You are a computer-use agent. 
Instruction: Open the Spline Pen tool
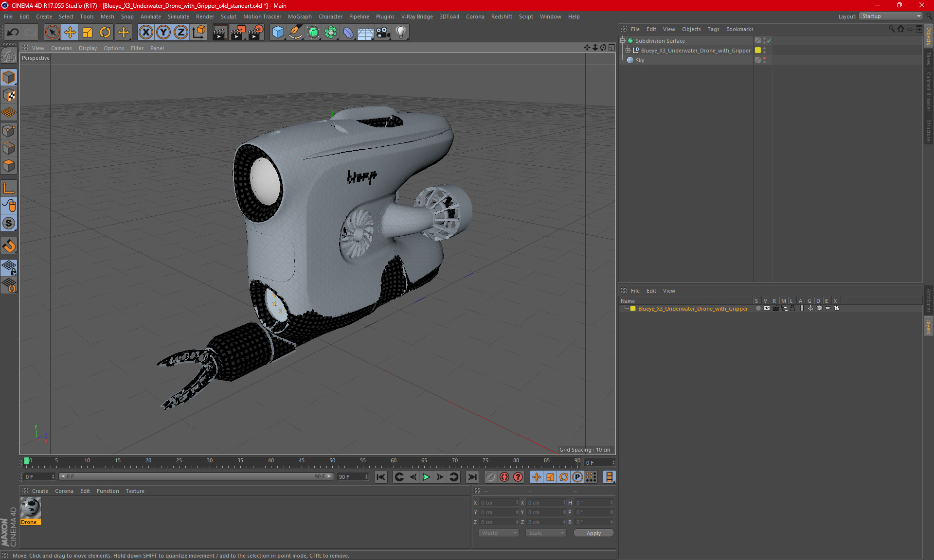pyautogui.click(x=295, y=33)
